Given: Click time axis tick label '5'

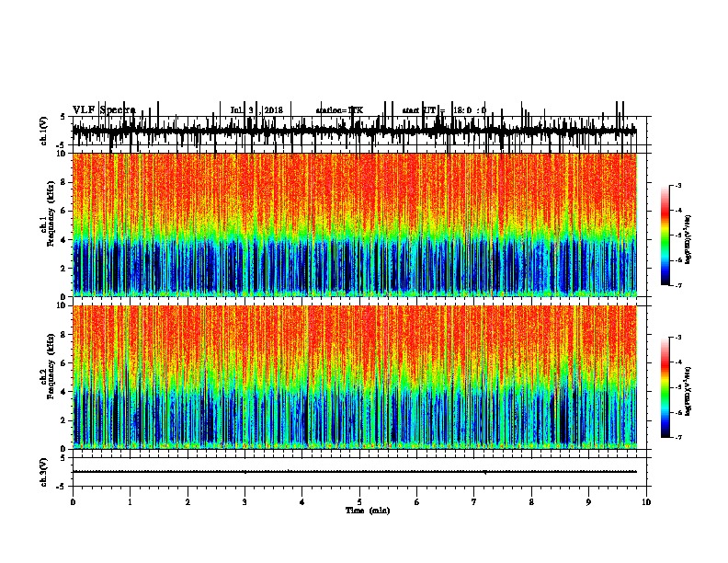Looking at the screenshot, I should click(x=359, y=502).
